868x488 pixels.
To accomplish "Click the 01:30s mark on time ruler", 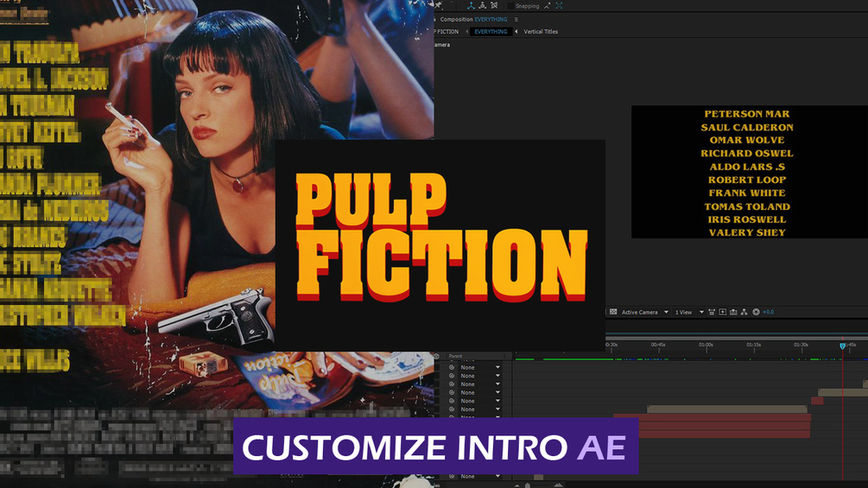I will (801, 345).
